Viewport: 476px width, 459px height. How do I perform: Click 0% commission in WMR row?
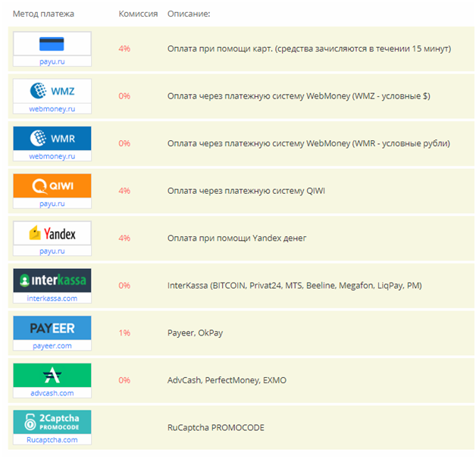point(124,143)
